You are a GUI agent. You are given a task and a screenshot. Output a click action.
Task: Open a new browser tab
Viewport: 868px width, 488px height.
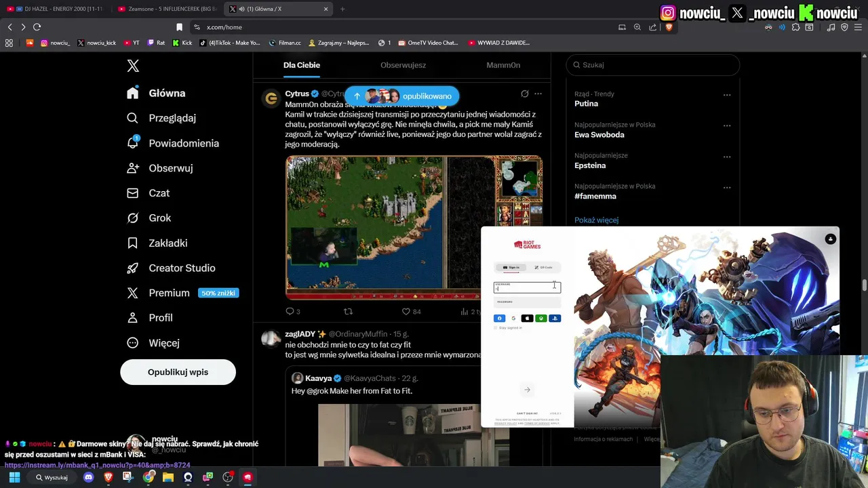[x=342, y=9]
